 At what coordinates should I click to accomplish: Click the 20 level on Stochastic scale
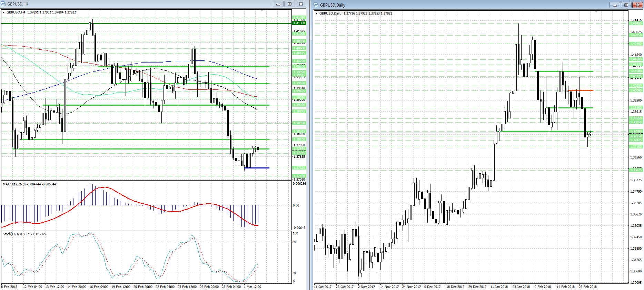294,273
